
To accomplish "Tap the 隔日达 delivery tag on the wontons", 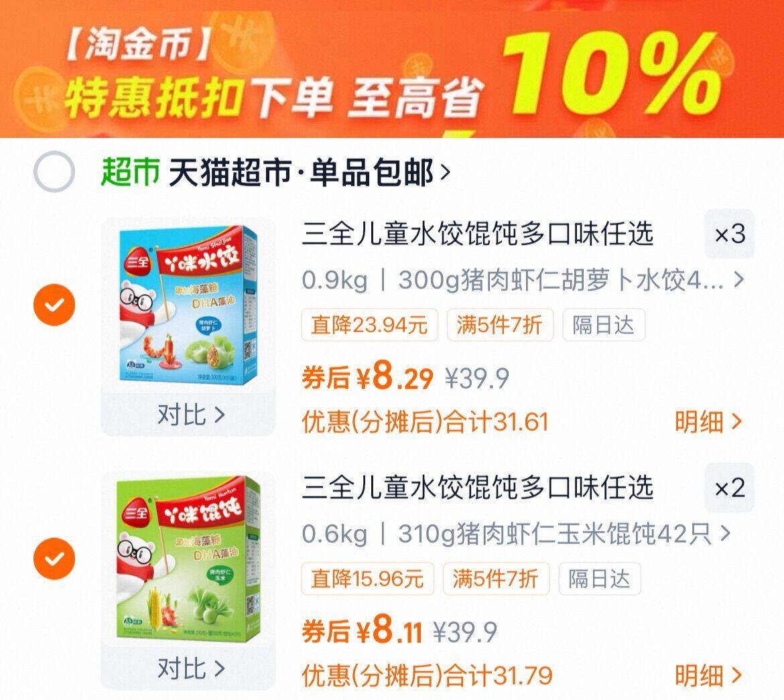I will tap(600, 579).
